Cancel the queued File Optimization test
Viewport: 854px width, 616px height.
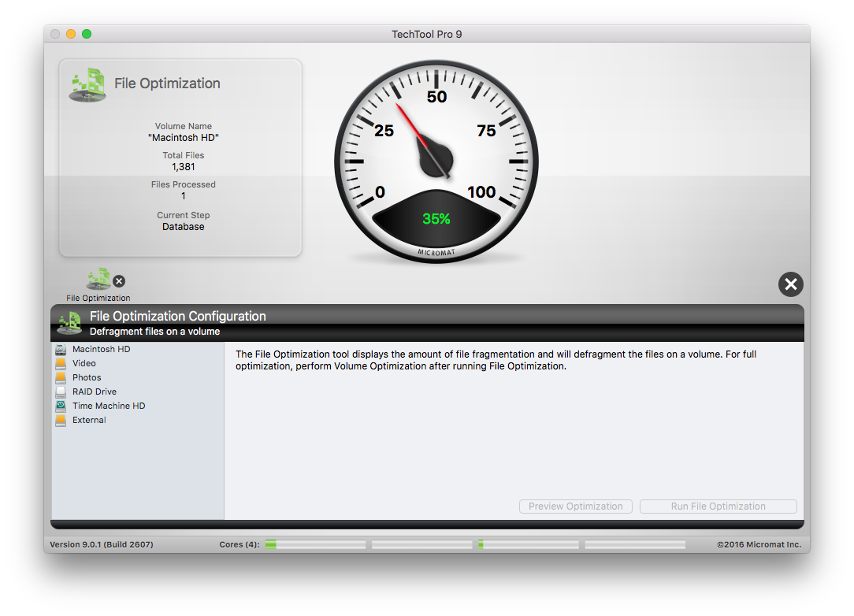coord(119,281)
